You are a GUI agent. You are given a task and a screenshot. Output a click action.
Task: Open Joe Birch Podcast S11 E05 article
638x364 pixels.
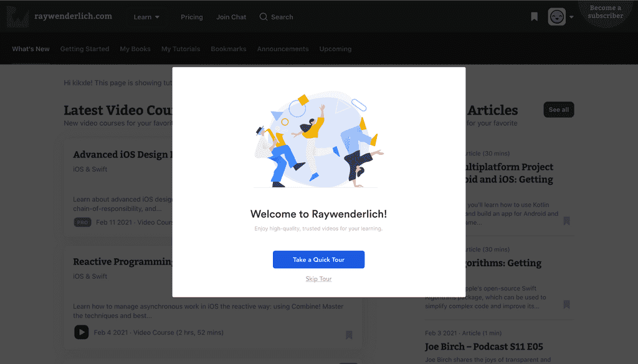483,347
